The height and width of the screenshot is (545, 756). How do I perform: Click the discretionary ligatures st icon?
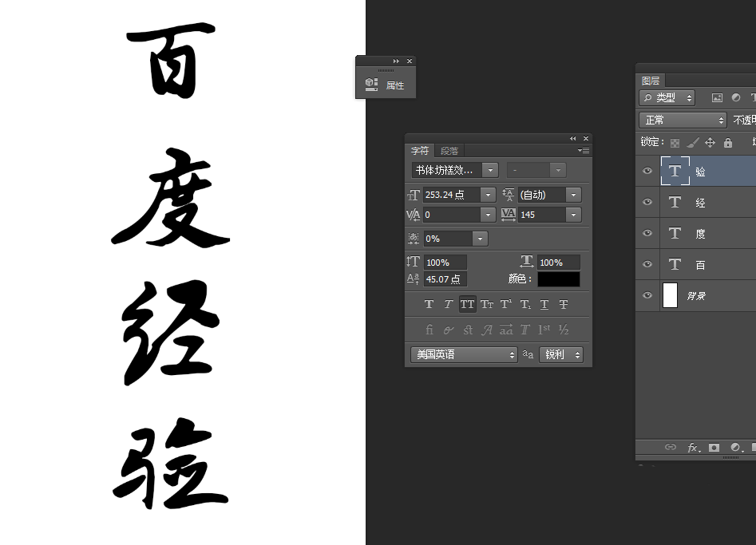468,330
